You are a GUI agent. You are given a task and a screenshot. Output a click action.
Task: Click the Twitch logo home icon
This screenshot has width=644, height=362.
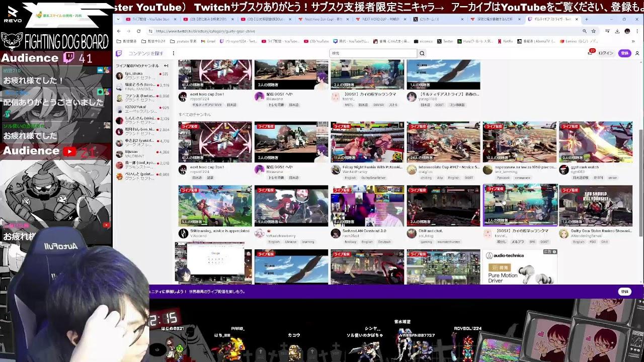click(119, 53)
